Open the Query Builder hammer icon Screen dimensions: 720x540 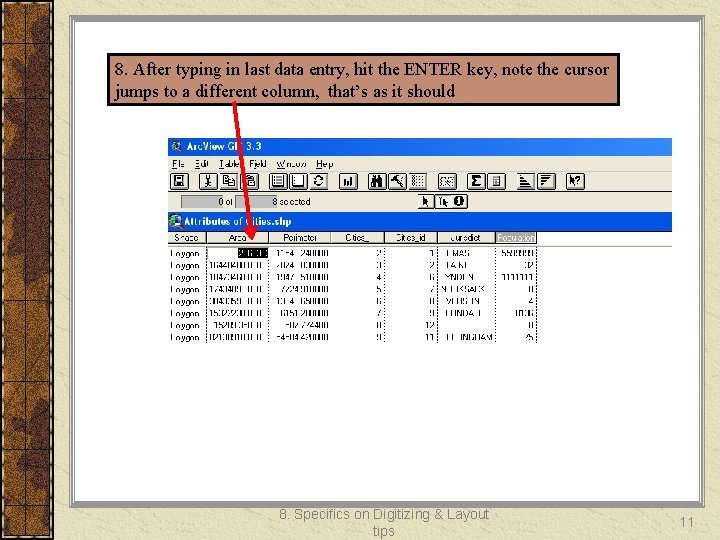[398, 181]
